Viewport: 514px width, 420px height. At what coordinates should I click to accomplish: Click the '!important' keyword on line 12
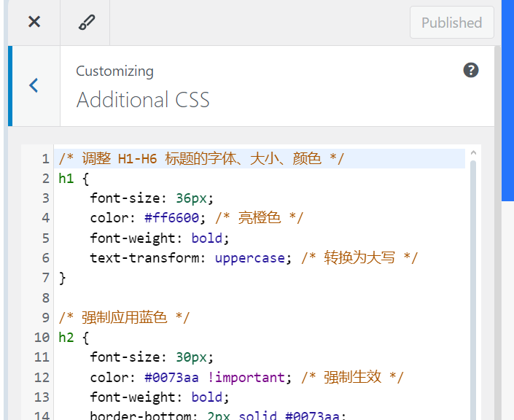(x=246, y=378)
